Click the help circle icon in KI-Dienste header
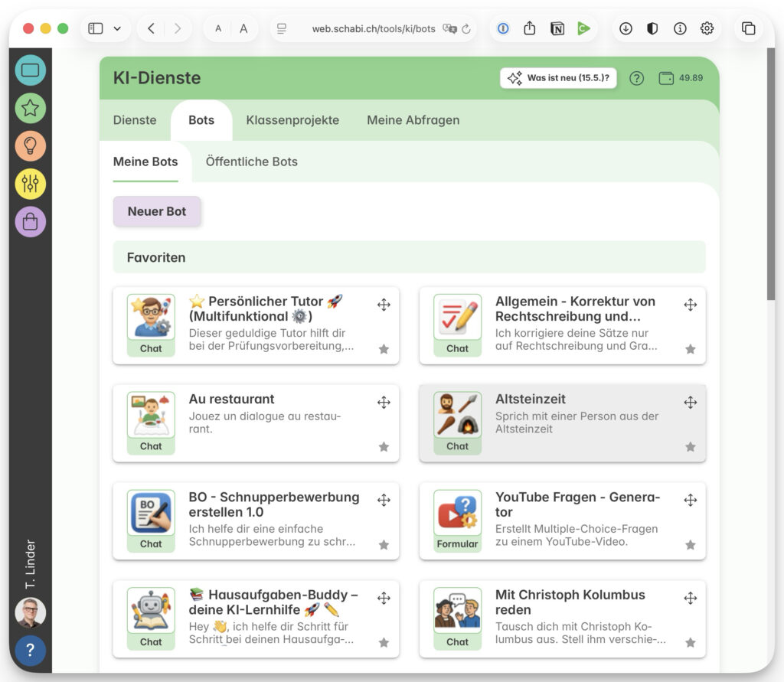Screen dimensions: 784x682 point(636,78)
